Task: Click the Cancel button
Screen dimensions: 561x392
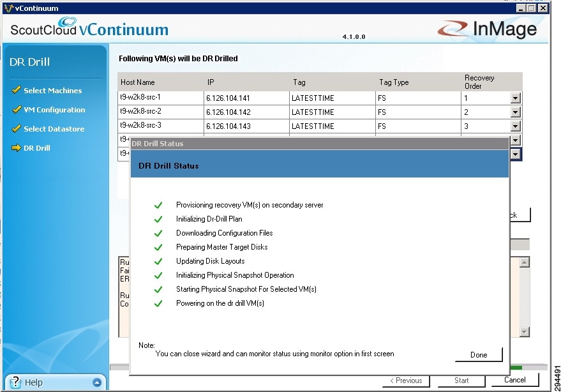Action: [x=515, y=380]
